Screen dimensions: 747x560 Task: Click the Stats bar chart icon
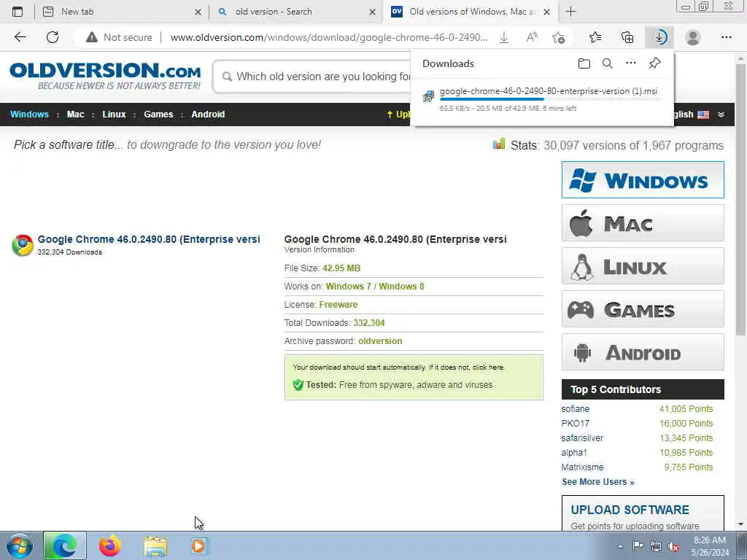[499, 144]
